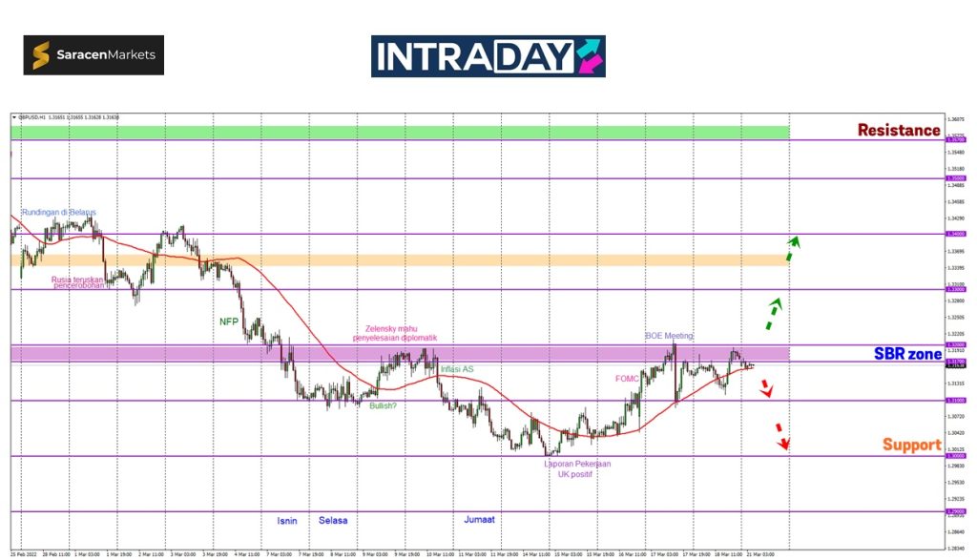Click the Support label
Screen dimensions: 977x560
[x=911, y=445]
